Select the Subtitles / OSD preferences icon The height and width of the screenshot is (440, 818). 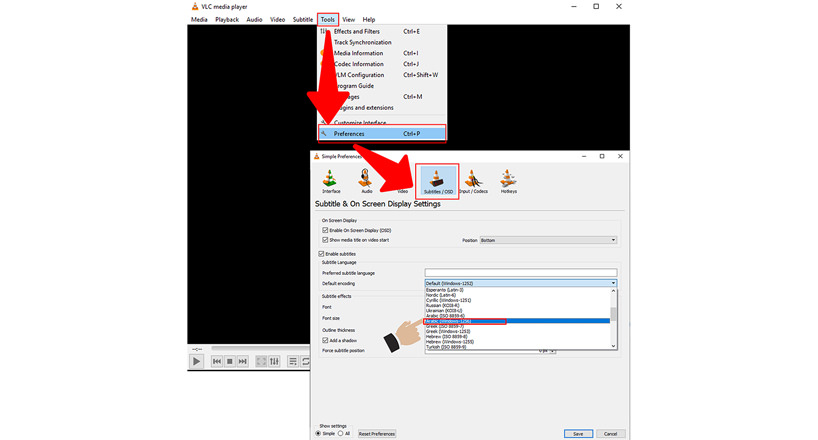tap(438, 181)
